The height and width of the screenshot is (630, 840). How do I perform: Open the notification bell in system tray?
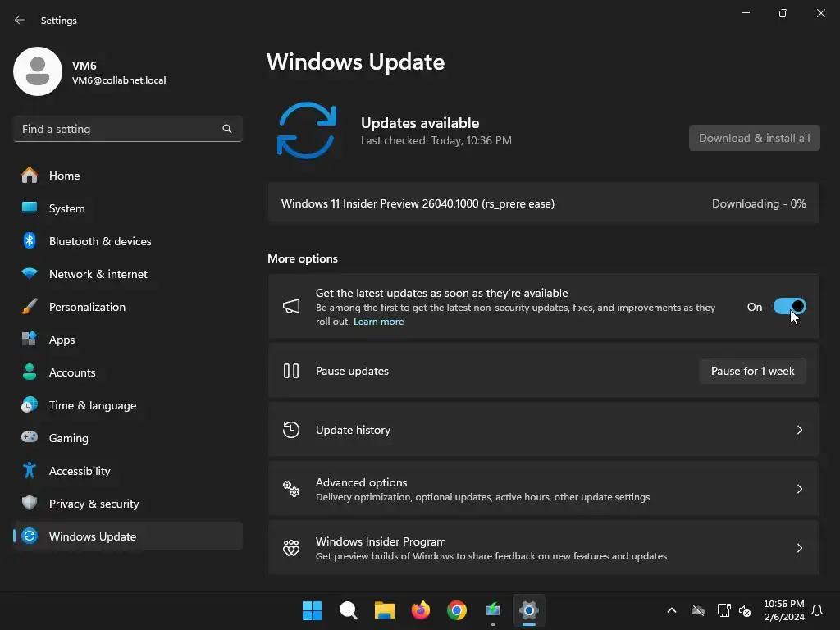tap(817, 610)
